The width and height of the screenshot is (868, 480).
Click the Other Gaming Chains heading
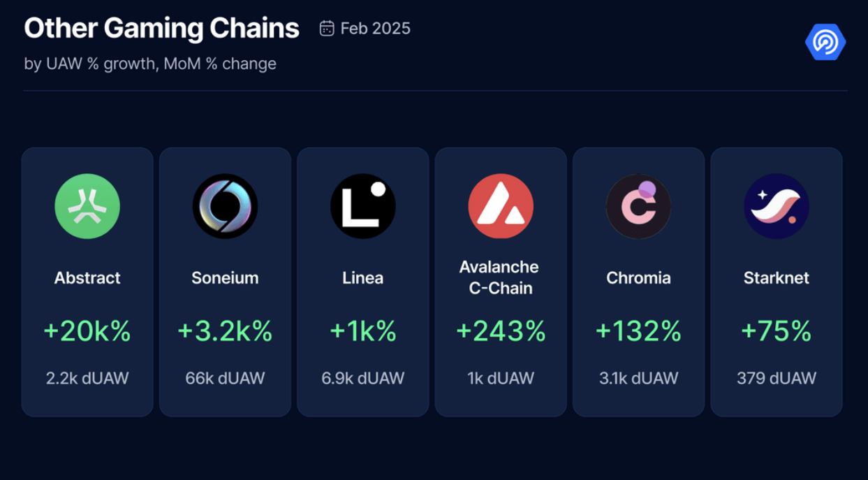pyautogui.click(x=161, y=29)
